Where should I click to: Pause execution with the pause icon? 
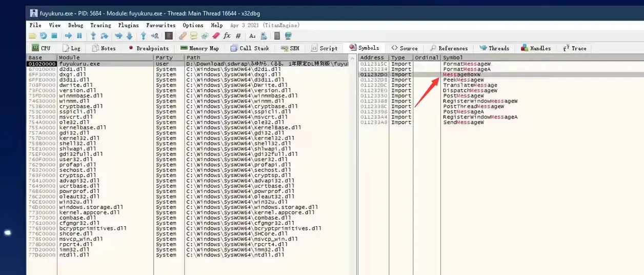[79, 36]
